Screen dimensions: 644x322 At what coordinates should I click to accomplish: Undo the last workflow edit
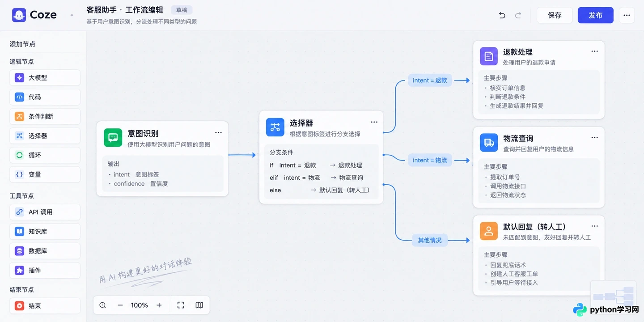[502, 15]
